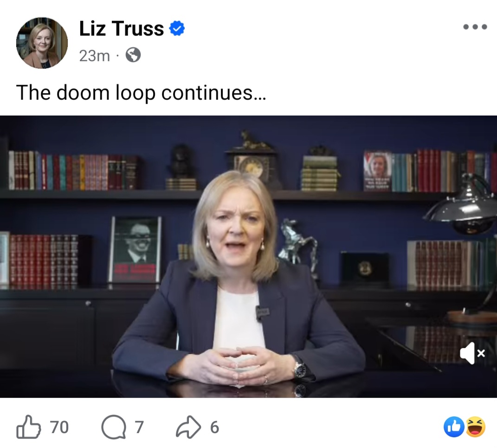This screenshot has width=497, height=448.
Task: Click the post text 'The doom loop continues…'
Action: pyautogui.click(x=141, y=92)
